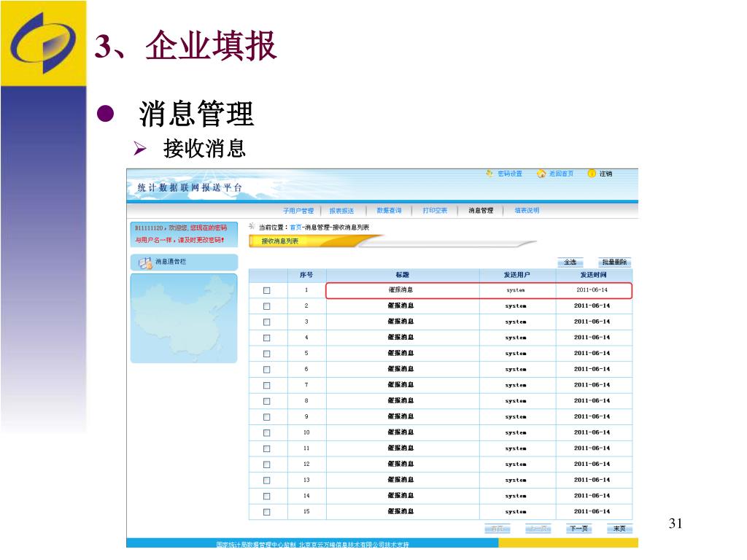Viewport: 747px width, 560px height.
Task: Click the 2011-06-14 date in row 15
Action: (592, 511)
